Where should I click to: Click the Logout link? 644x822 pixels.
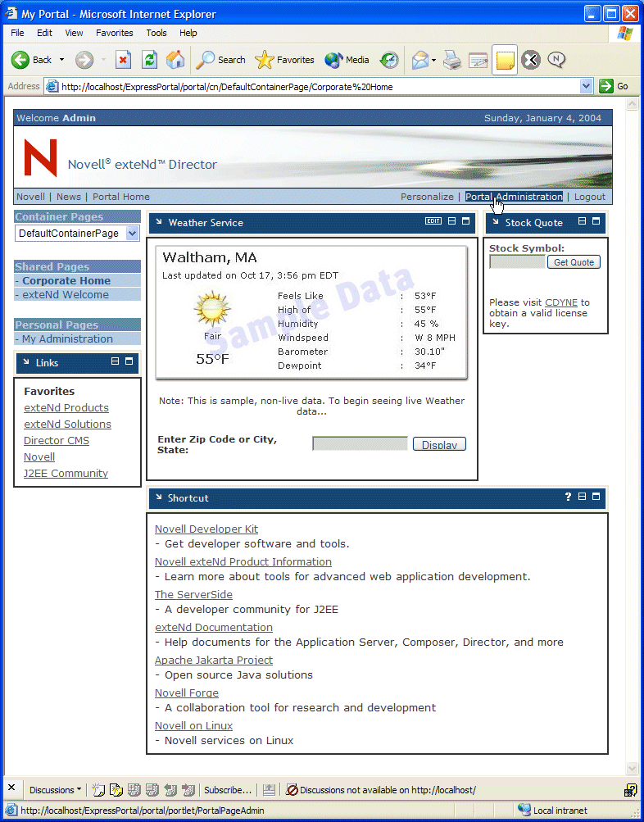click(589, 197)
